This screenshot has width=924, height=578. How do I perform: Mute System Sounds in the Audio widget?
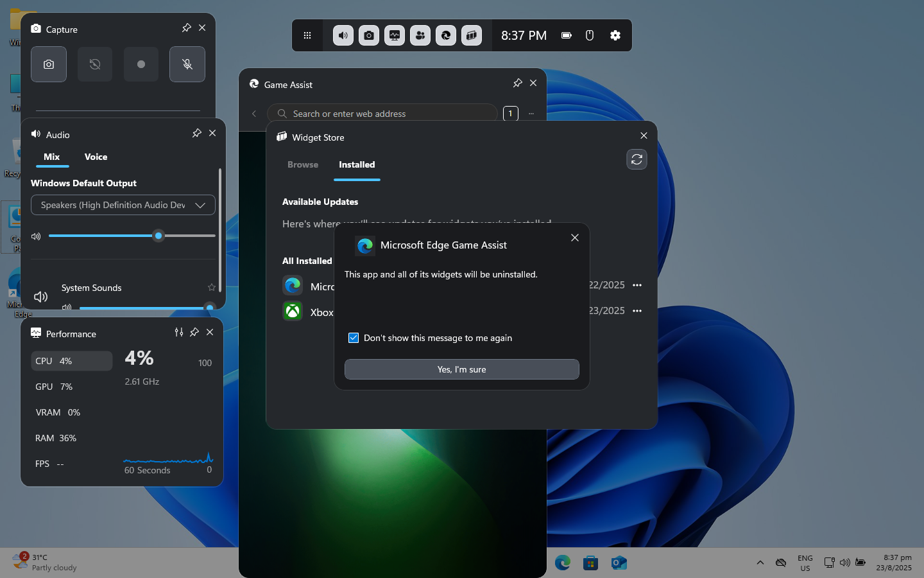[x=40, y=297]
